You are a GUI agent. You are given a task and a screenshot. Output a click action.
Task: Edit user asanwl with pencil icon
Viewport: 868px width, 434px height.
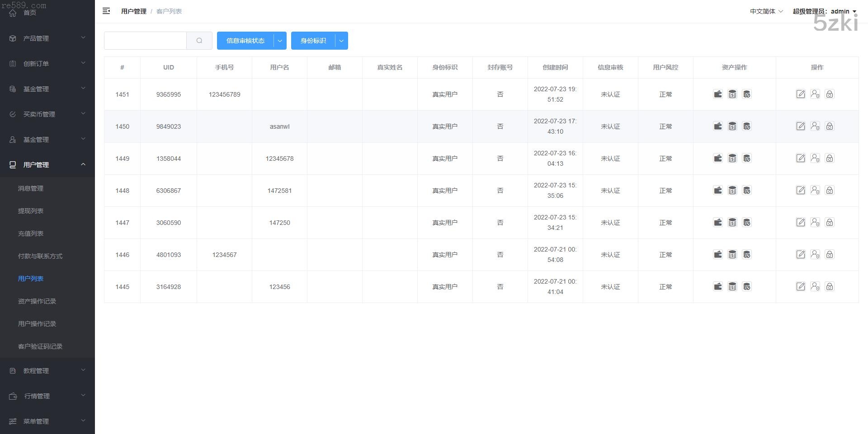click(x=800, y=126)
